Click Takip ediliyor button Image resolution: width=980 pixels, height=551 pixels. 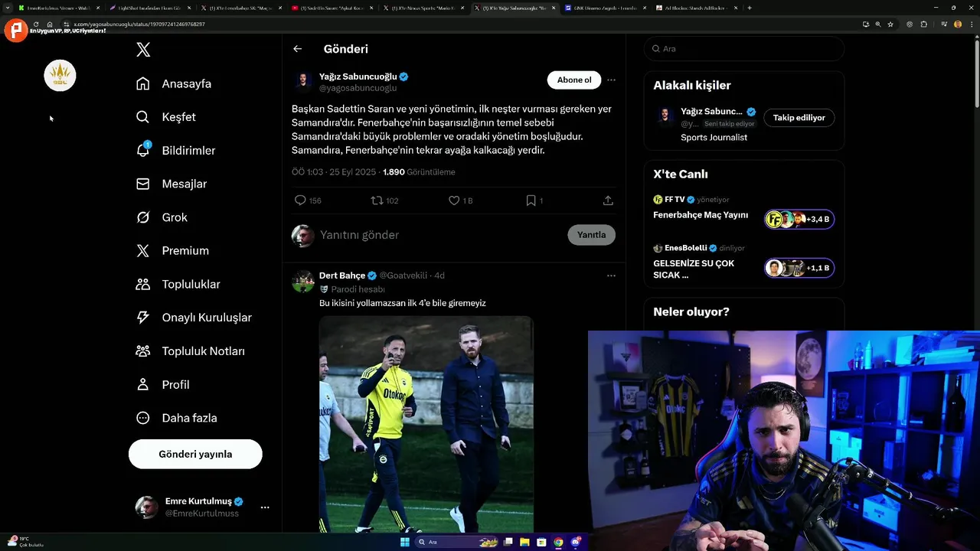pyautogui.click(x=799, y=118)
